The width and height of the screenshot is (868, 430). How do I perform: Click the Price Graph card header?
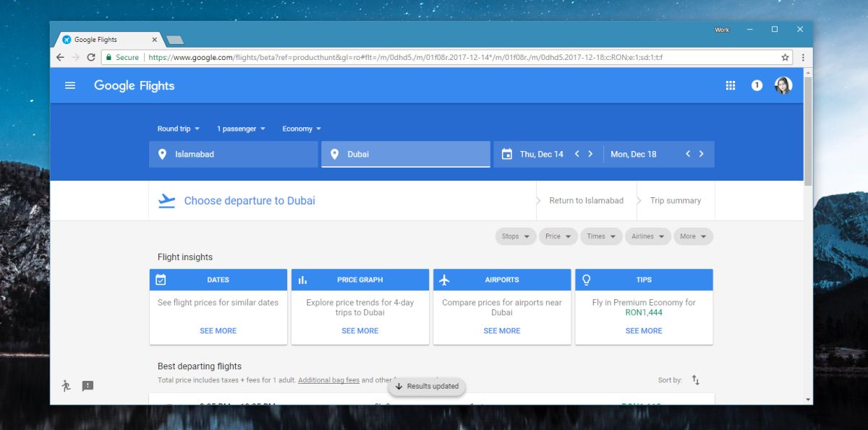click(360, 280)
